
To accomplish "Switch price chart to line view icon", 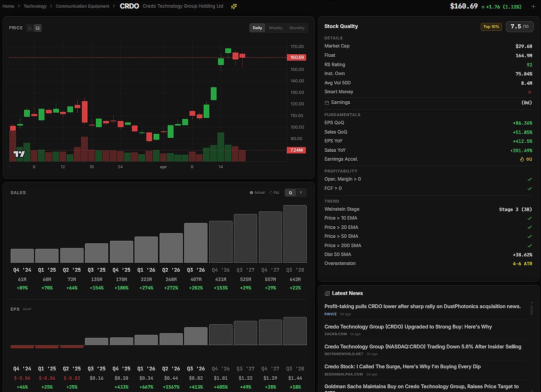I will click(x=30, y=28).
